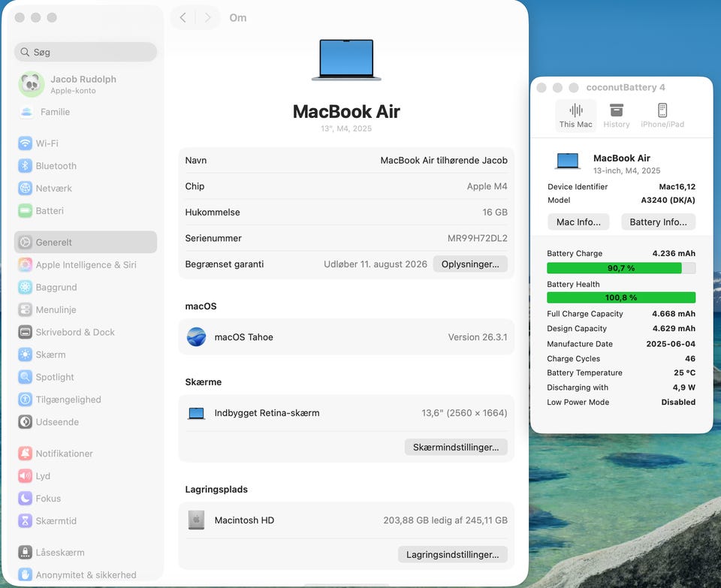
Task: Click the Notifikationer bell icon
Action: (x=25, y=454)
